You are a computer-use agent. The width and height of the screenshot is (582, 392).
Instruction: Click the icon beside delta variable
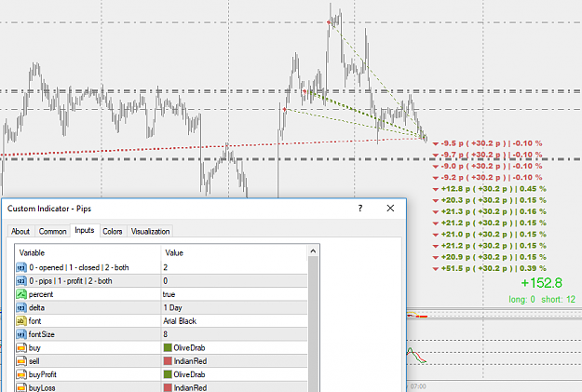tap(21, 308)
